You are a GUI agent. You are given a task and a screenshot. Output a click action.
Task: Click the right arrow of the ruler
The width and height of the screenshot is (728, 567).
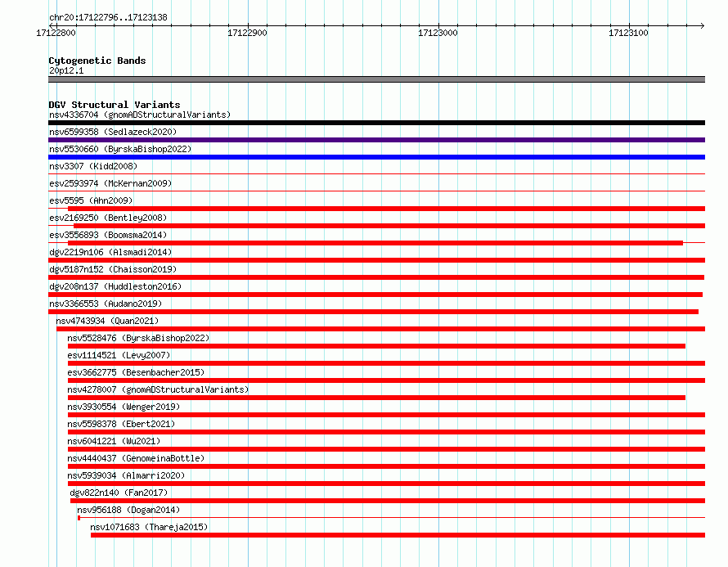(703, 25)
